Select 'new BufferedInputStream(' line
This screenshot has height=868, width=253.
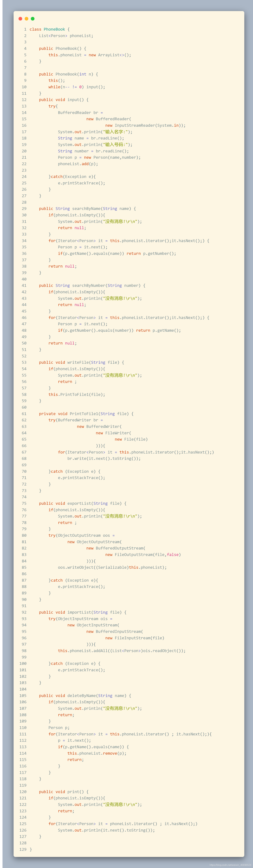point(115,631)
